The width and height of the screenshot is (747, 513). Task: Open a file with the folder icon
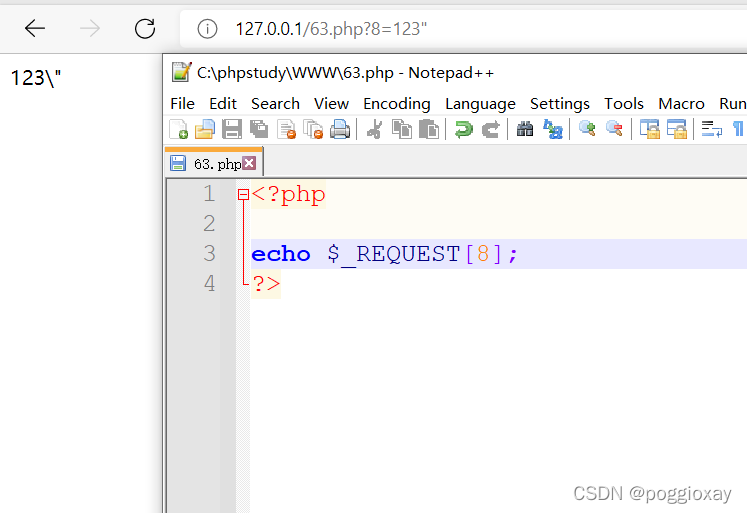click(x=205, y=129)
